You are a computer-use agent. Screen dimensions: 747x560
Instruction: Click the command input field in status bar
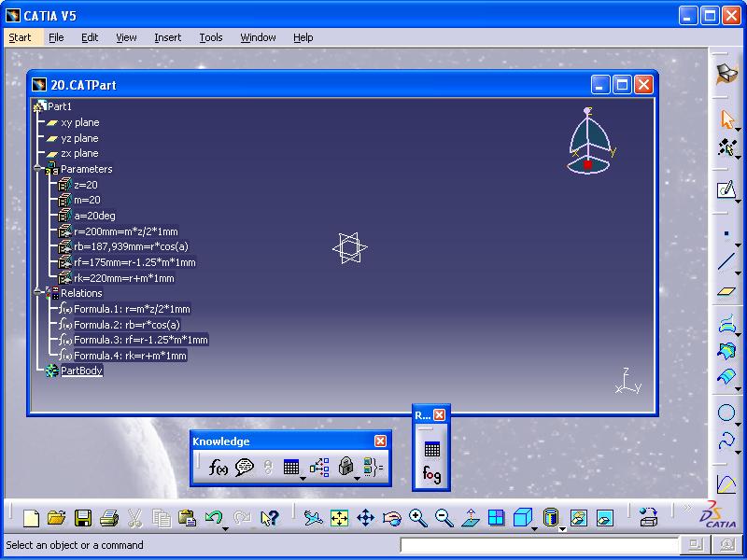pyautogui.click(x=539, y=545)
